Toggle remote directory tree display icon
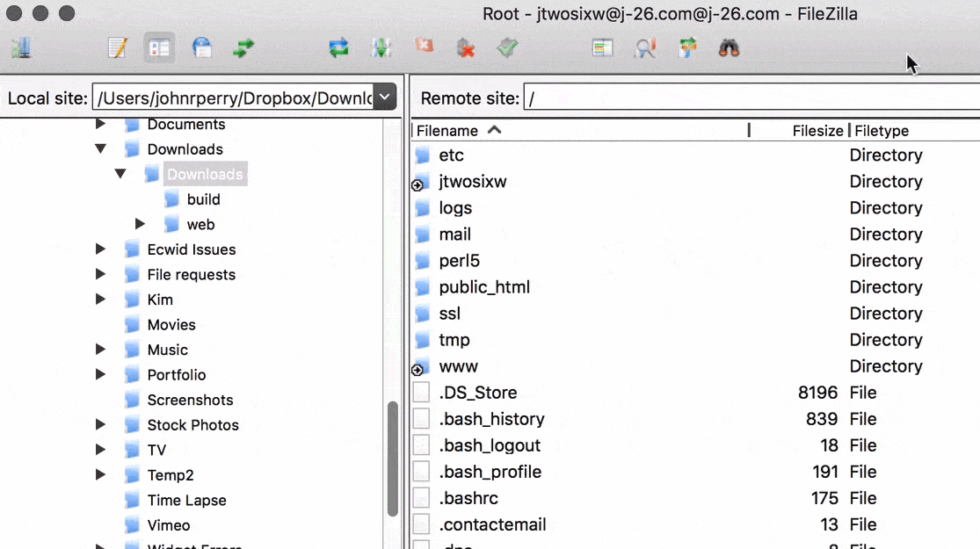Viewport: 980px width, 549px height. pos(202,47)
